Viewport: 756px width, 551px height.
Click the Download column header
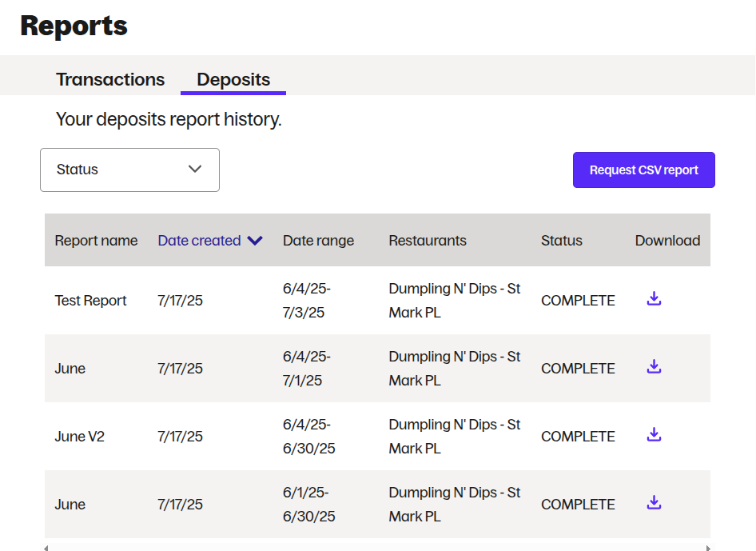point(668,240)
